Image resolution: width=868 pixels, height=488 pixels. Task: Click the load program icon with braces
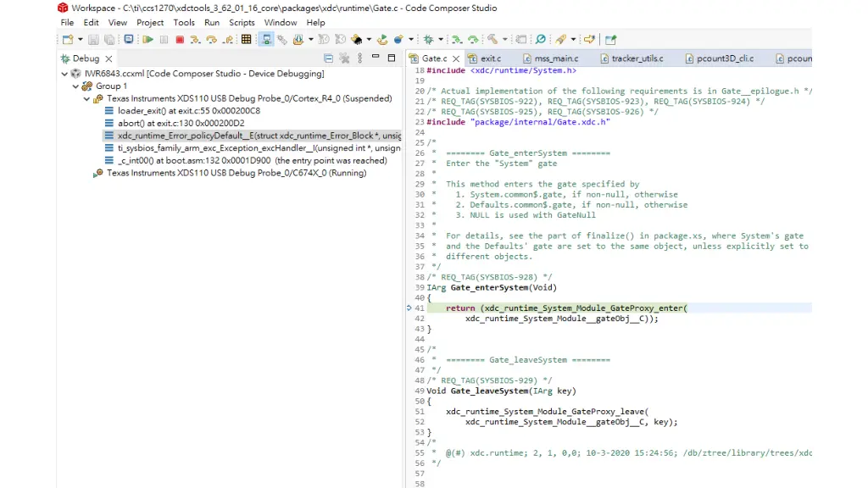click(x=298, y=39)
